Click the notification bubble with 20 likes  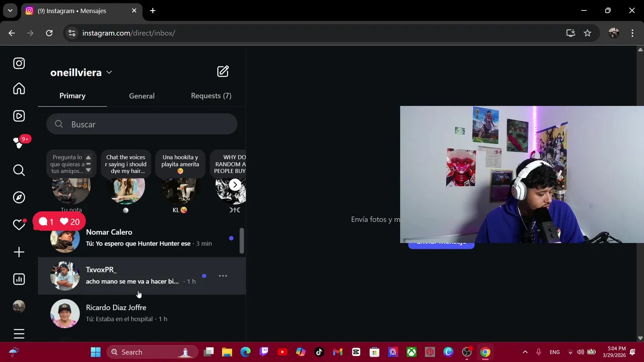tap(59, 222)
